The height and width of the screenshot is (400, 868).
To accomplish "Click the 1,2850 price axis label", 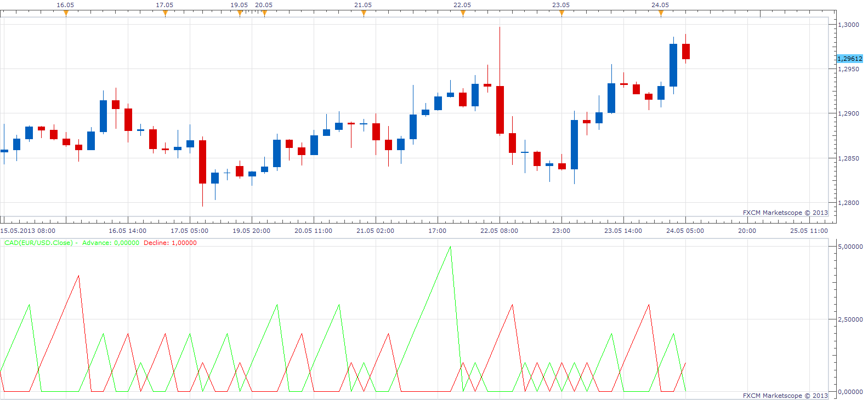I will [849, 158].
